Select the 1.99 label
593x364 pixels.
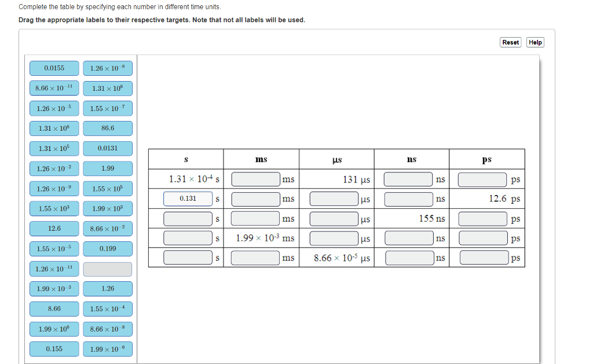click(x=108, y=168)
